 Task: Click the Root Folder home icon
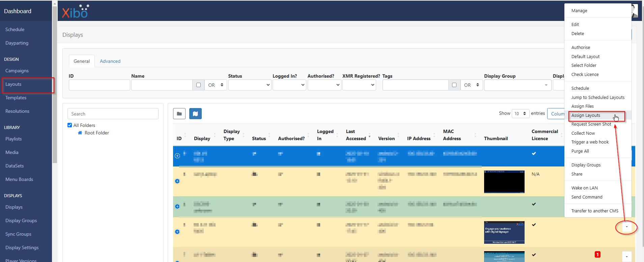(x=80, y=133)
